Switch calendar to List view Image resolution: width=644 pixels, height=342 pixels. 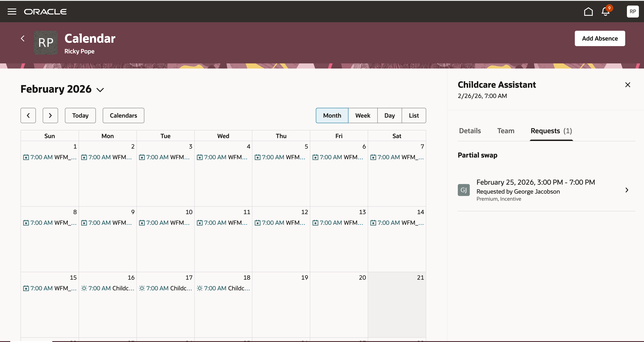click(x=414, y=115)
